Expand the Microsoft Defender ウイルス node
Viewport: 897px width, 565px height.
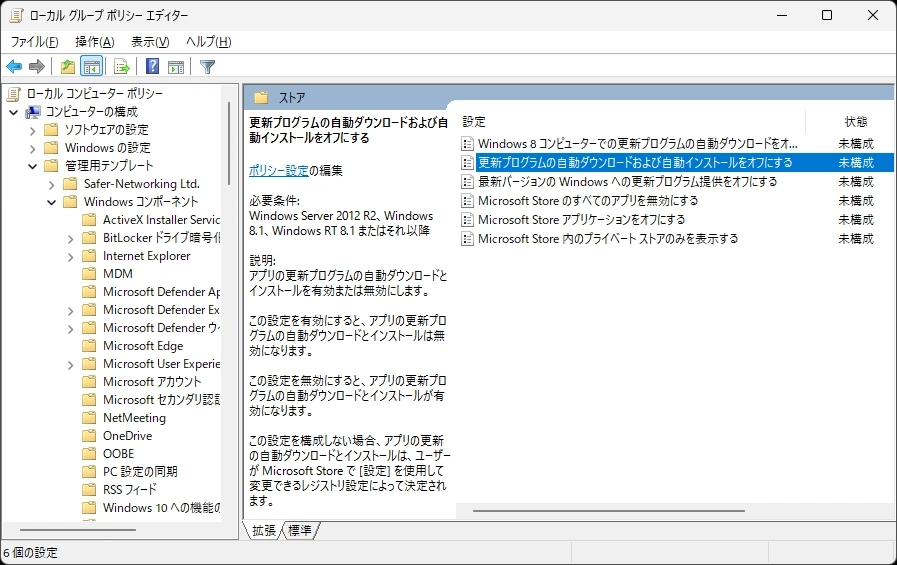[70, 329]
